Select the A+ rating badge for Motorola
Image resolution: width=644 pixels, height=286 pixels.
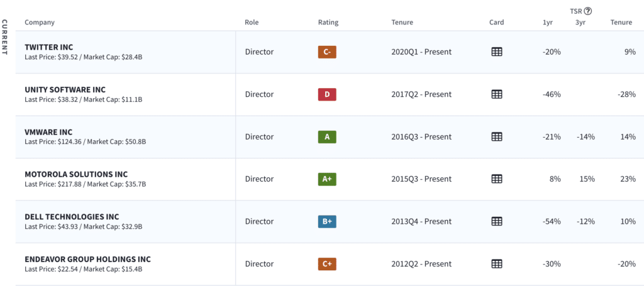327,179
